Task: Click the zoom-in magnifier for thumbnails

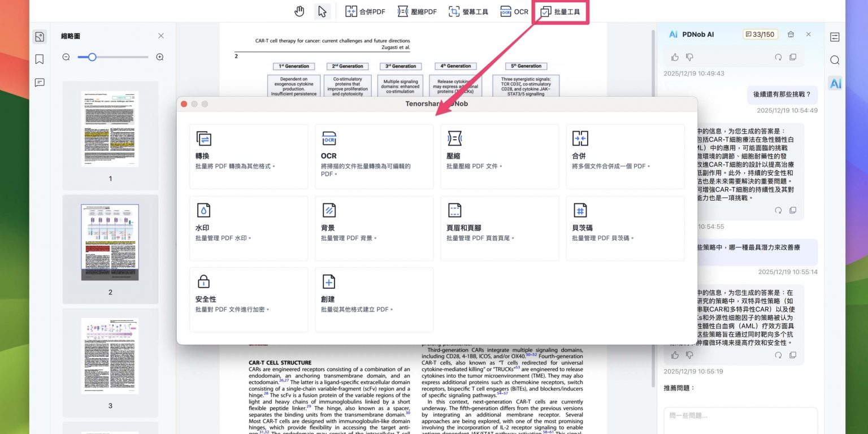Action: coord(160,57)
